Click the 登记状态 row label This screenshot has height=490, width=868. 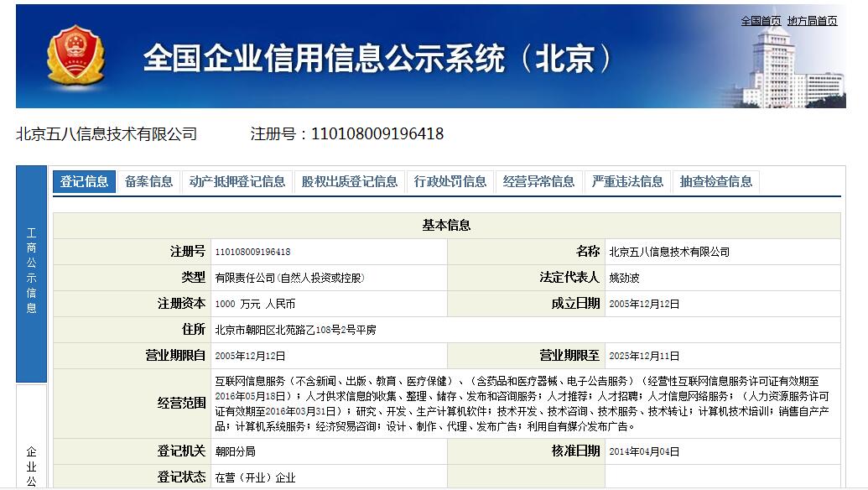tap(182, 477)
